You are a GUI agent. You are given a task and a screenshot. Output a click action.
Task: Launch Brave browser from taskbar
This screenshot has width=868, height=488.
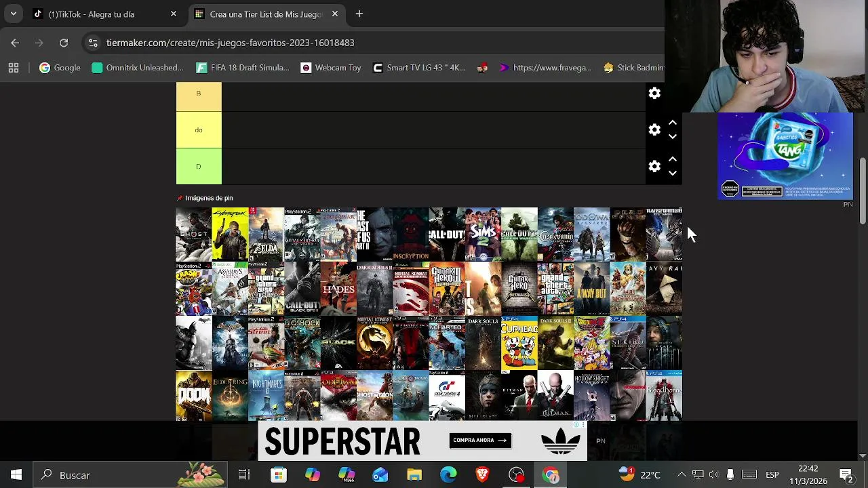(x=482, y=475)
